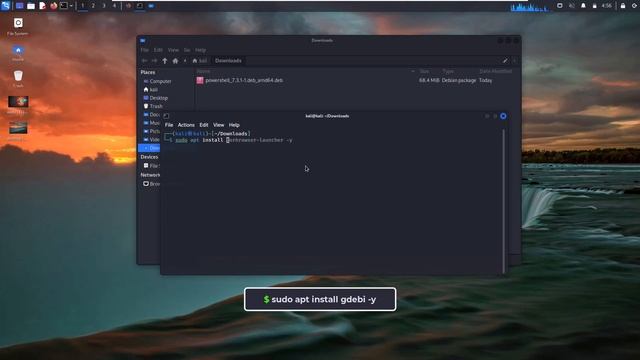Show desktop using the panel button

click(x=19, y=6)
